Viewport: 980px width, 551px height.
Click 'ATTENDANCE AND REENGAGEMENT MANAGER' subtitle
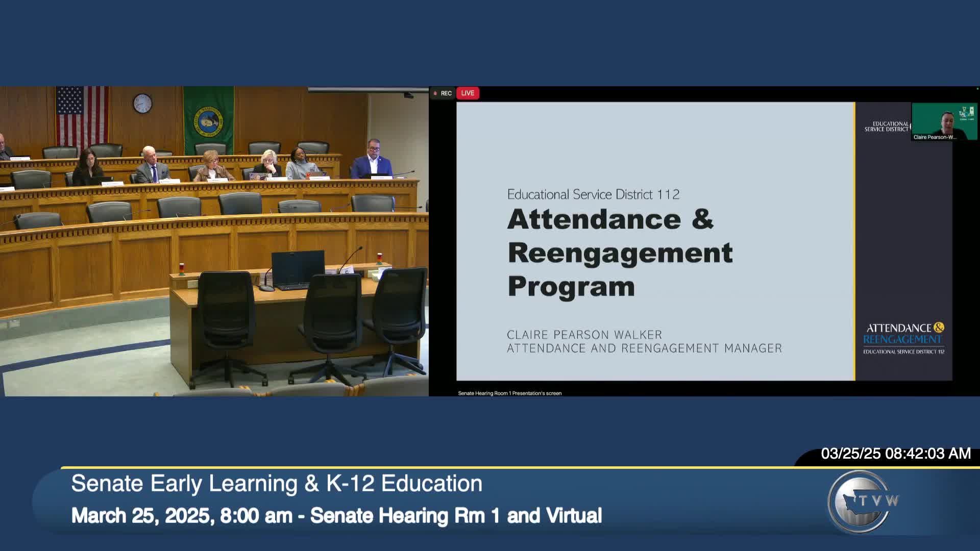click(644, 348)
